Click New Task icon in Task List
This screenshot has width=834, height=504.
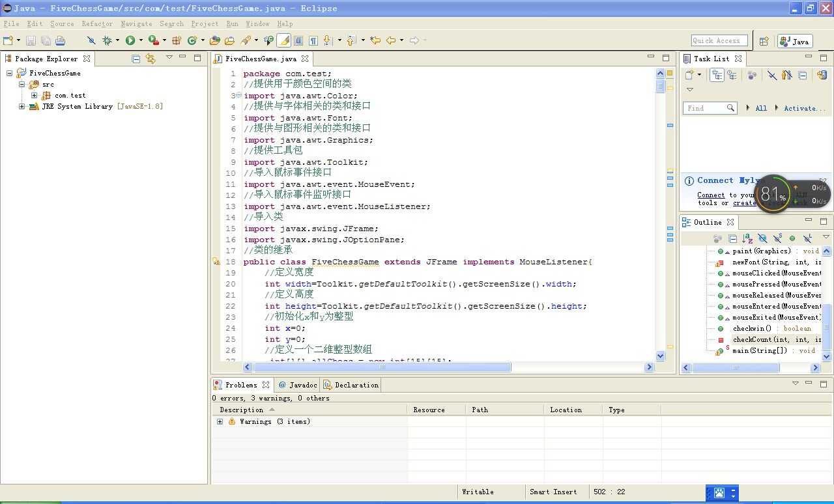point(689,75)
